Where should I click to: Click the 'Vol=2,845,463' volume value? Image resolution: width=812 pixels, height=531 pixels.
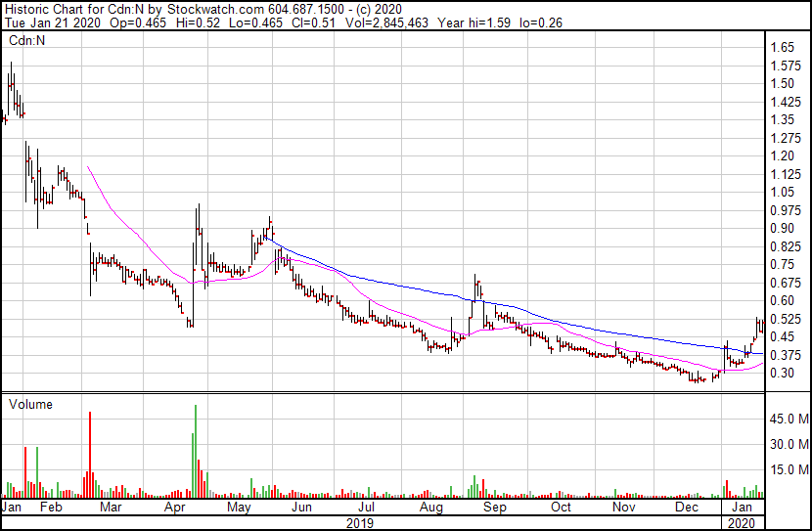pyautogui.click(x=386, y=22)
